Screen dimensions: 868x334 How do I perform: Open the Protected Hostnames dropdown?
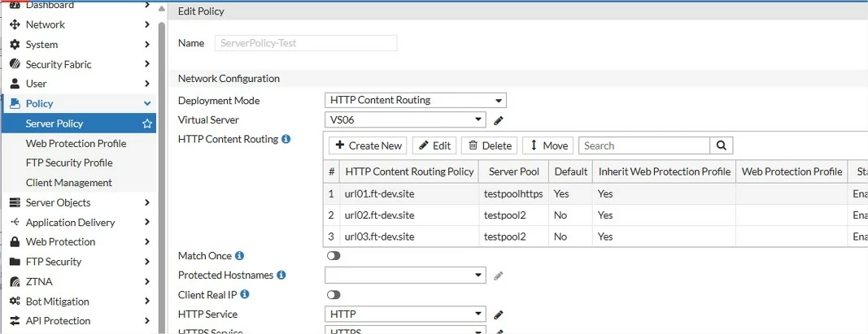pos(405,275)
